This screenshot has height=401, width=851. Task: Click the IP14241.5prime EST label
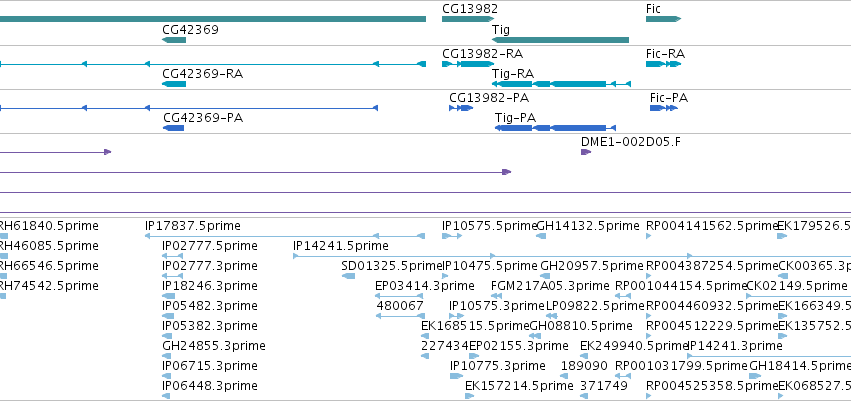(341, 246)
